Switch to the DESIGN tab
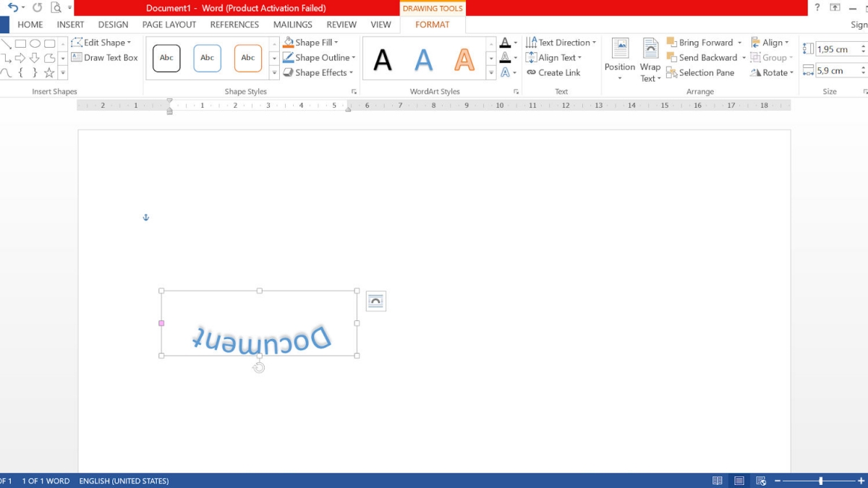868x488 pixels. pos(114,25)
